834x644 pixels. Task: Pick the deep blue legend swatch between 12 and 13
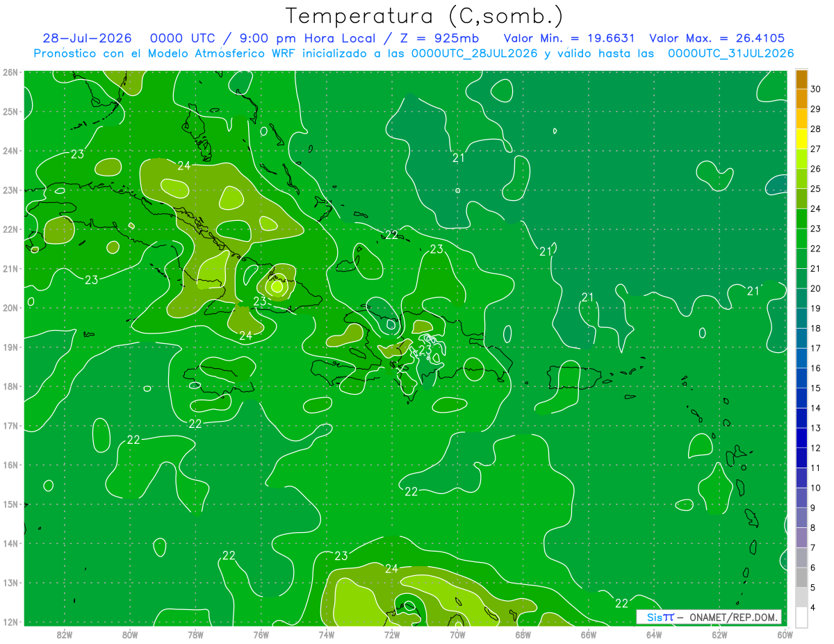801,438
